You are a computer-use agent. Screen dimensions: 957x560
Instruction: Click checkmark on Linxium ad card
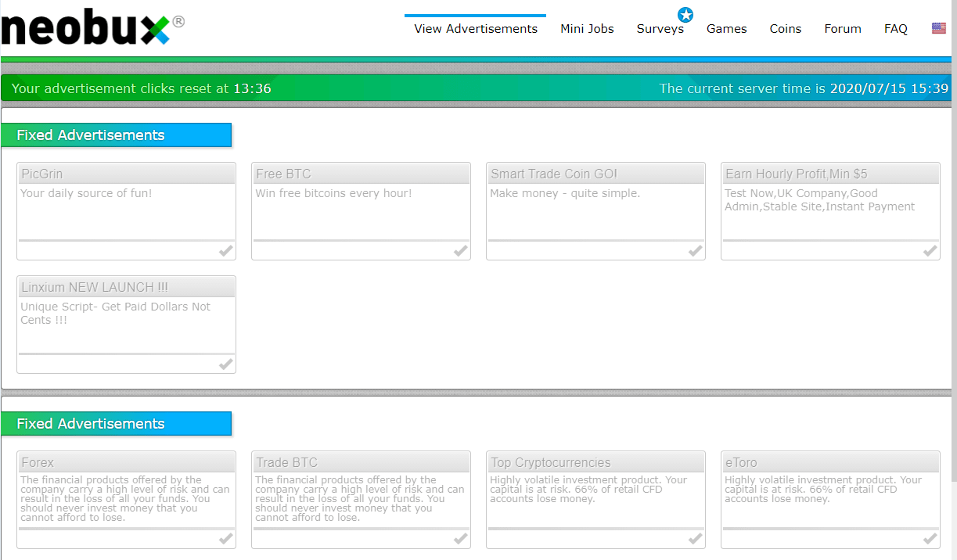(225, 364)
